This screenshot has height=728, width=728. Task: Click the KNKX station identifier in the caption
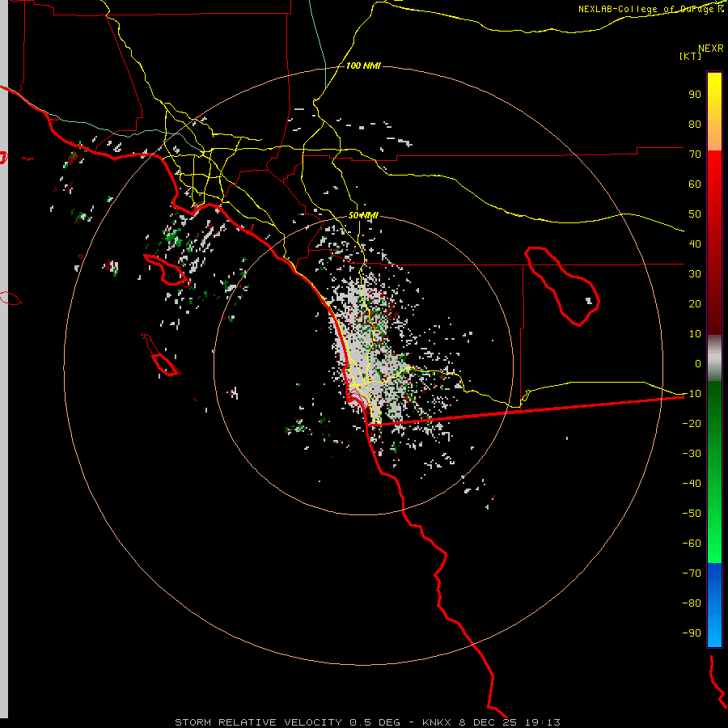pos(437,722)
